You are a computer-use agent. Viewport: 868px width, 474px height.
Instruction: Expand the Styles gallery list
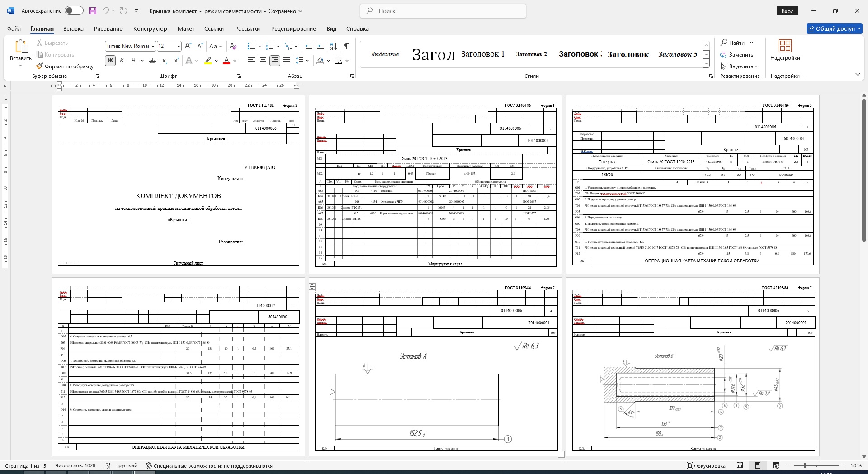tap(706, 64)
